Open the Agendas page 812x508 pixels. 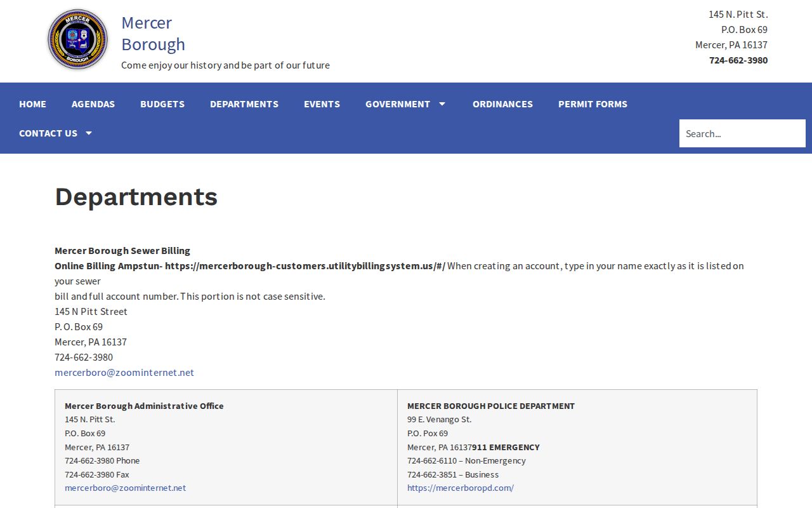pyautogui.click(x=93, y=104)
